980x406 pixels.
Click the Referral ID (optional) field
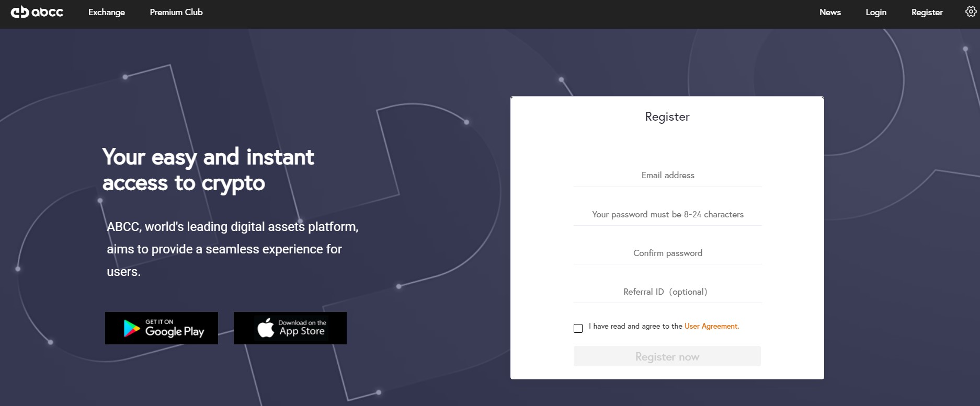tap(667, 292)
